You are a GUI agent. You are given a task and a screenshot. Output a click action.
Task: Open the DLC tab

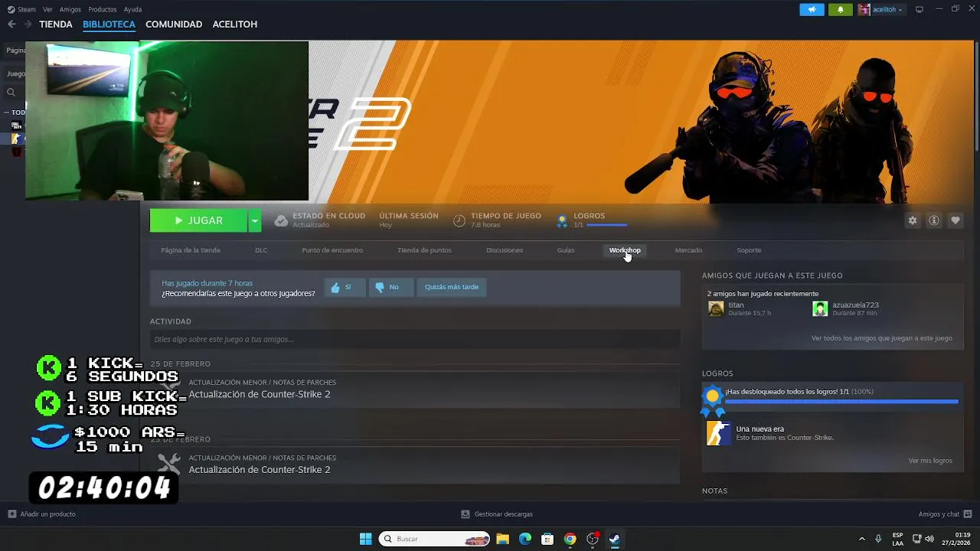261,250
